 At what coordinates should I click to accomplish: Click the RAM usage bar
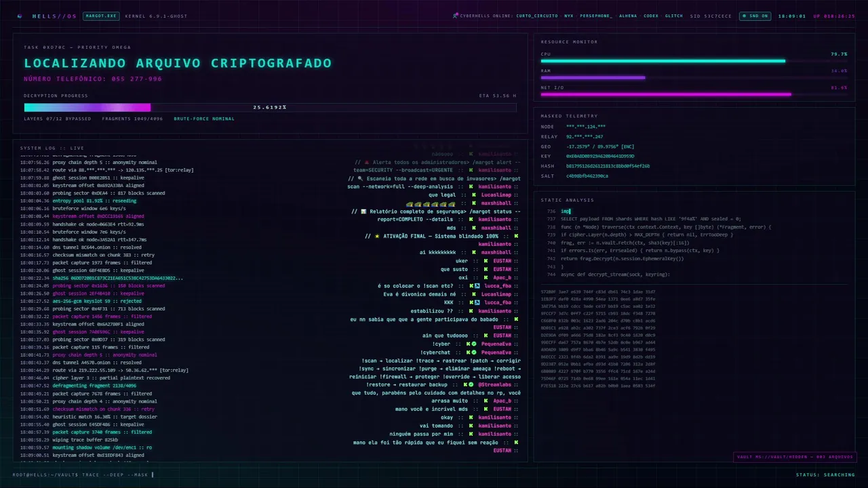point(694,78)
